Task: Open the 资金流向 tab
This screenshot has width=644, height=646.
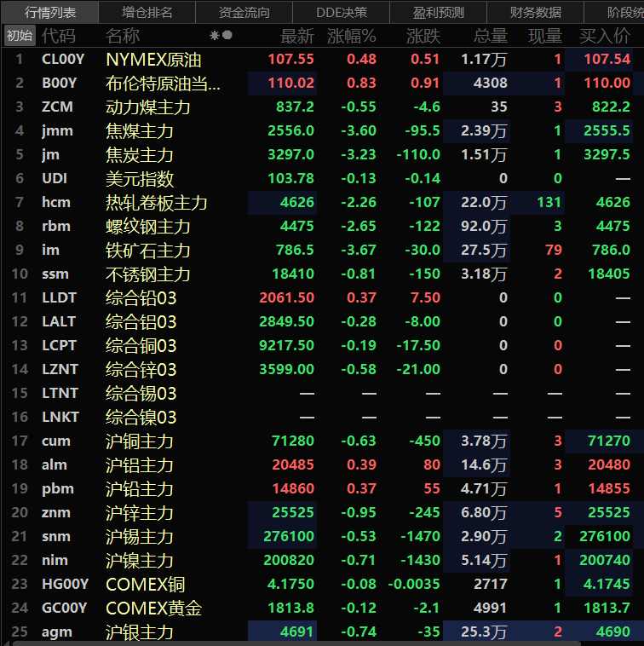Action: click(x=244, y=12)
